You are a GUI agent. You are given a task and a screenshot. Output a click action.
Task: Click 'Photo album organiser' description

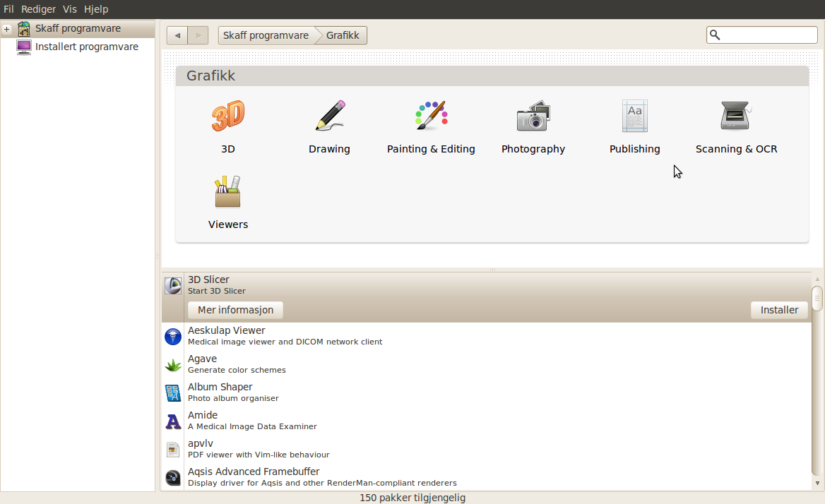point(233,398)
